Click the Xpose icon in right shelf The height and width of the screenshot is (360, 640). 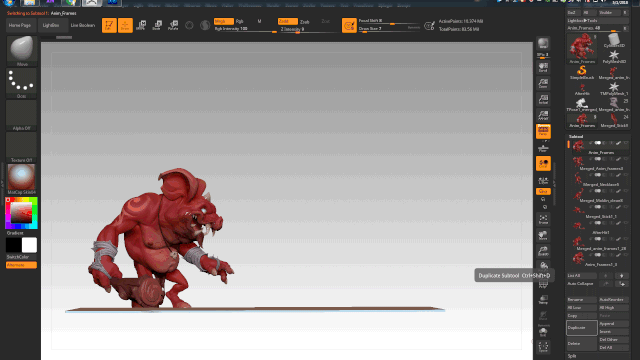tap(543, 347)
